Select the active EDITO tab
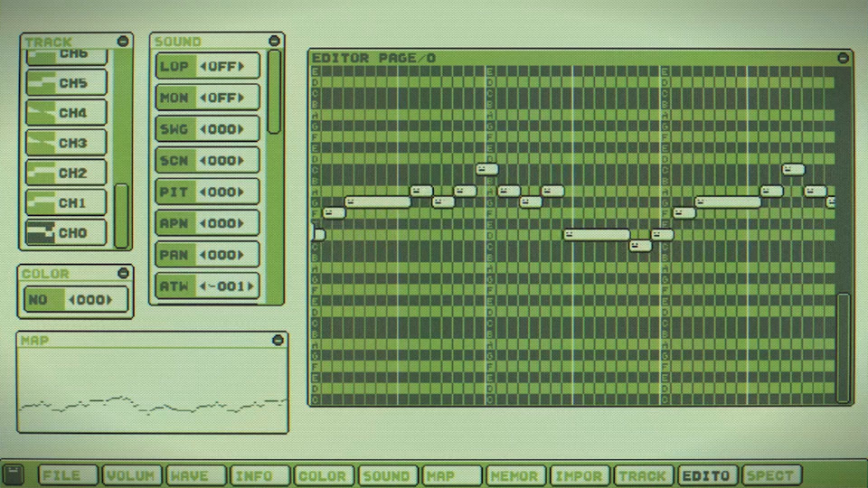This screenshot has width=868, height=488. point(707,475)
